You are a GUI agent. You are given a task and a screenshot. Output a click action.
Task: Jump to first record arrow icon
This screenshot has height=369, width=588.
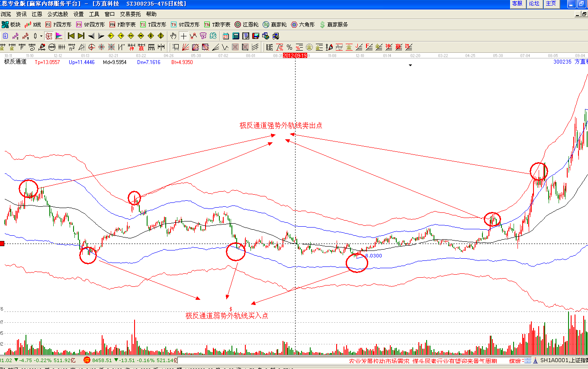pos(71,36)
